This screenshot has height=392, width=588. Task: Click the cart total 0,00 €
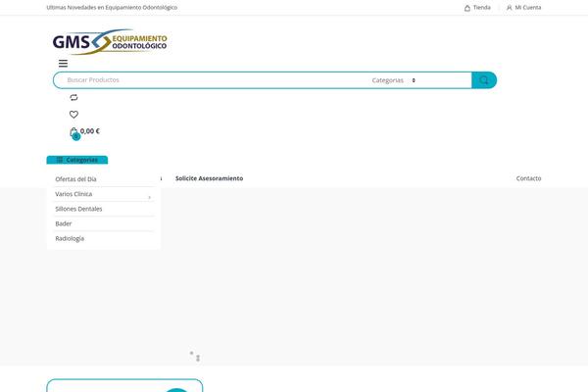(90, 131)
